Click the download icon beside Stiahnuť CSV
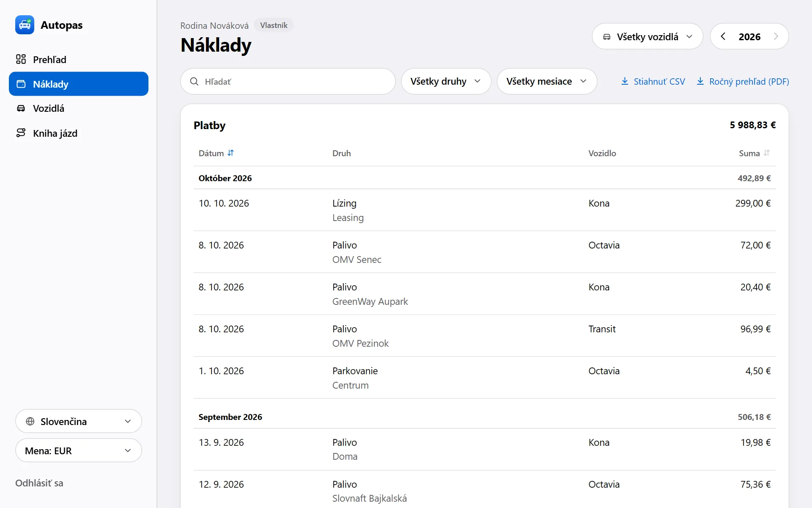The image size is (812, 508). pyautogui.click(x=625, y=81)
